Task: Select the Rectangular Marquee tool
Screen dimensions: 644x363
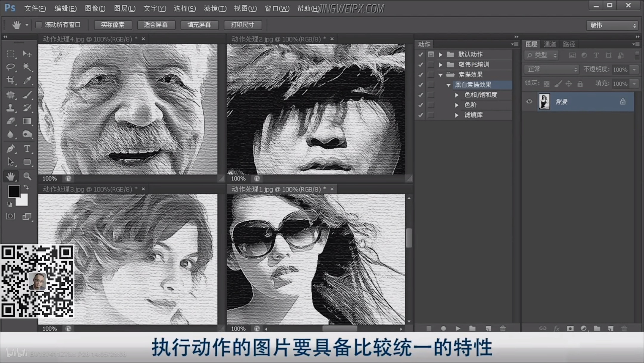Action: (11, 54)
